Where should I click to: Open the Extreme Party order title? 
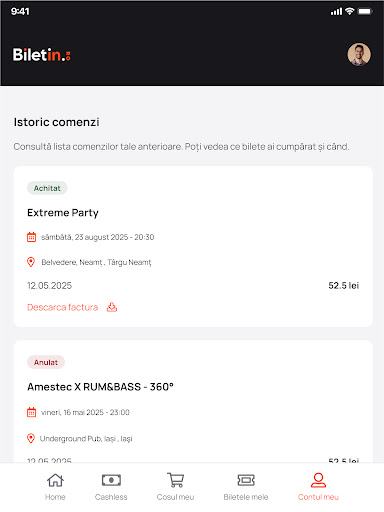click(x=63, y=213)
